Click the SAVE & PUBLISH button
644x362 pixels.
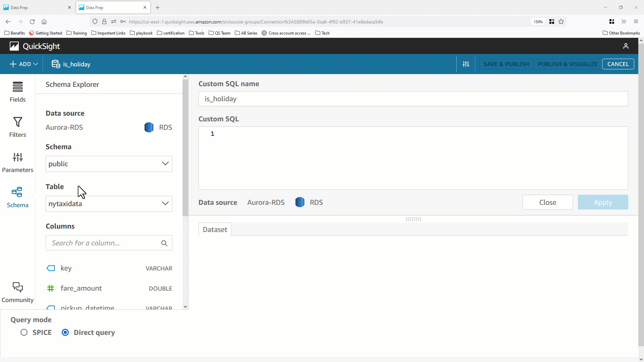506,64
